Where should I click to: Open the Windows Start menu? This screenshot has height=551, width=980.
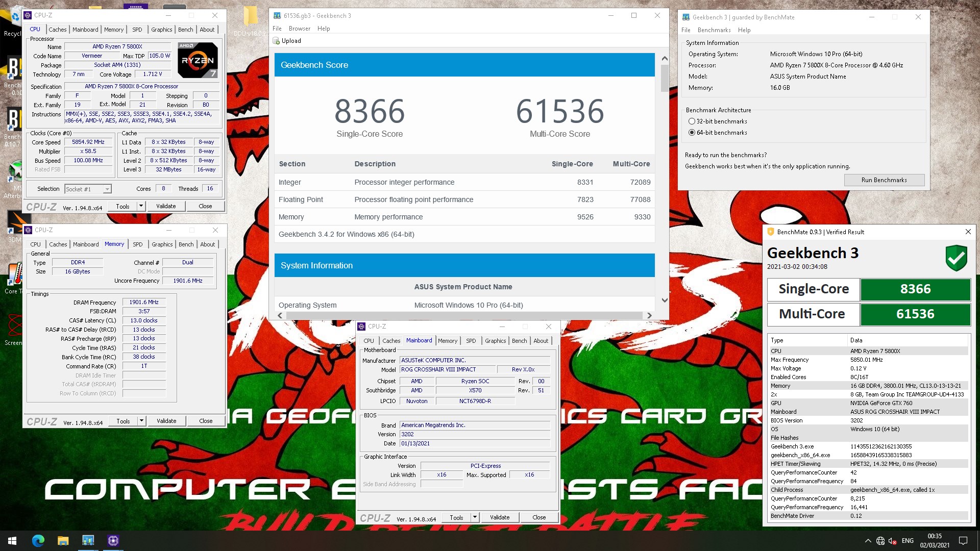[x=12, y=541]
